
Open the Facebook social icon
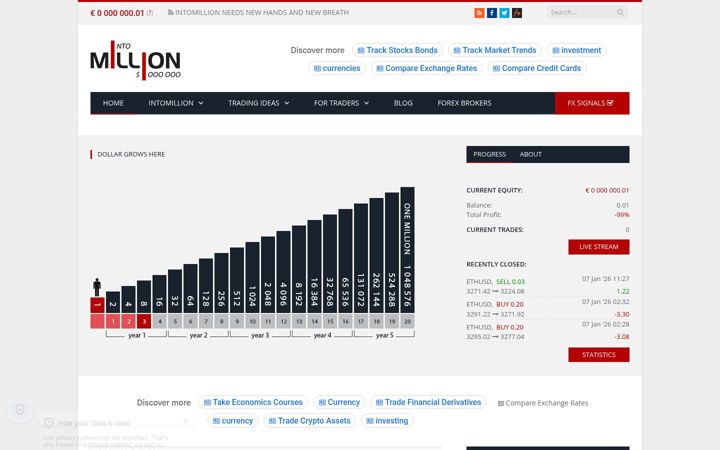click(492, 13)
